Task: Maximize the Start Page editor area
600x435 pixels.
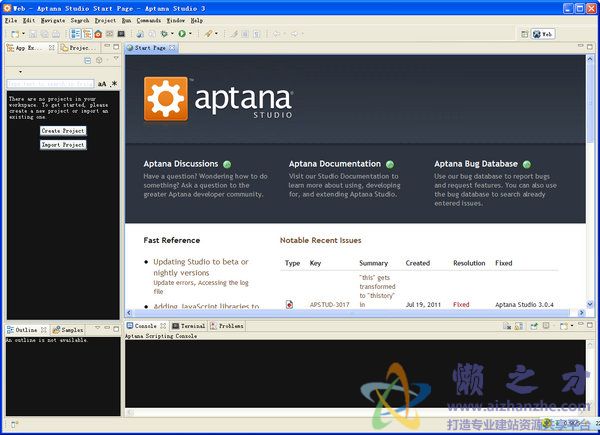Action: coord(590,47)
